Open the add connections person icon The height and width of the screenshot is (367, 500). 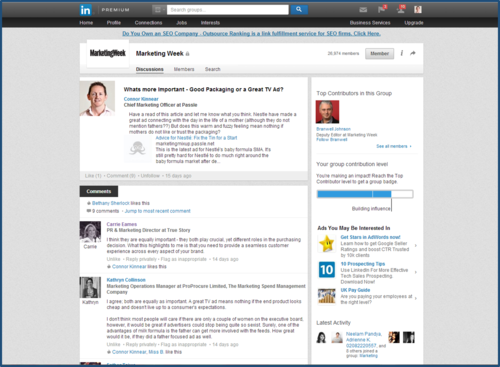401,9
